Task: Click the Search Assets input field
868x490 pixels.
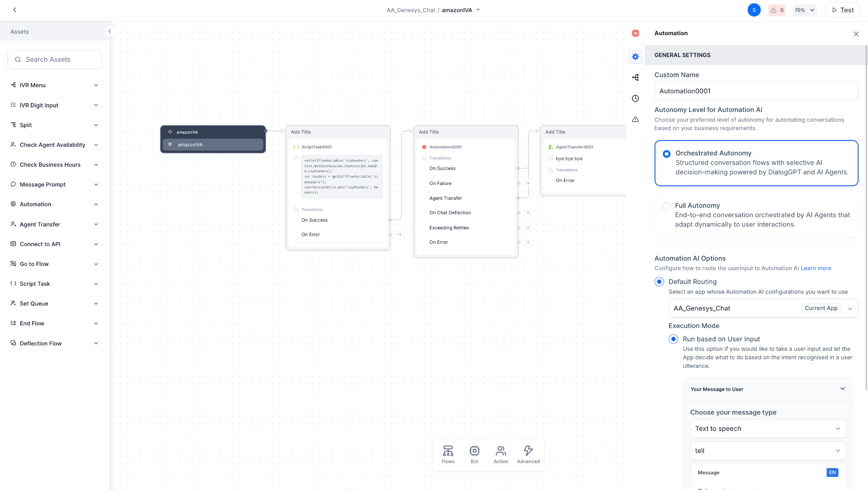Action: (x=54, y=59)
